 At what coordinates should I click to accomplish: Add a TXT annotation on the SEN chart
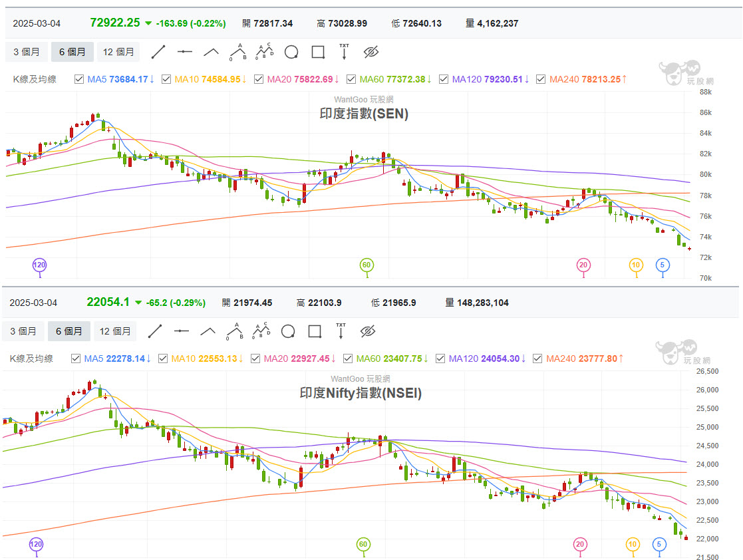tap(344, 51)
